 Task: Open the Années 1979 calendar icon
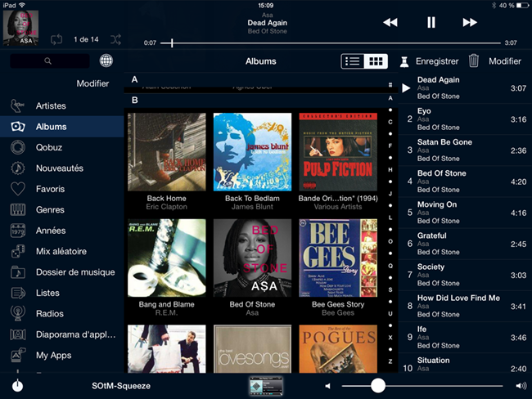coord(18,231)
